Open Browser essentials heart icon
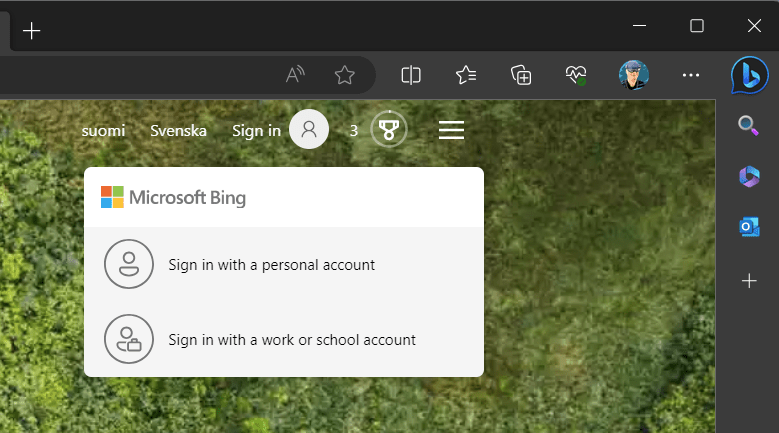Screen dimensions: 779x433 pyautogui.click(x=576, y=75)
